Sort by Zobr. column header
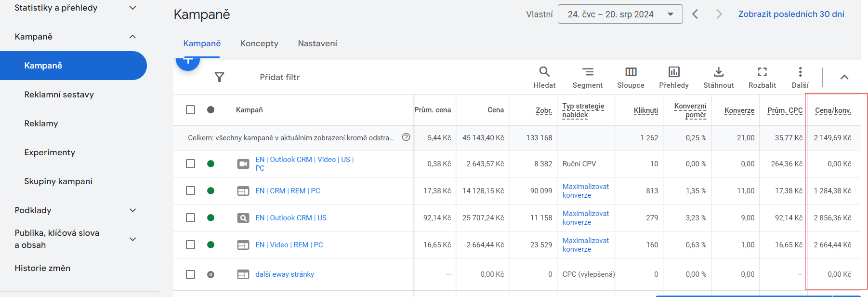The width and height of the screenshot is (868, 297). click(544, 110)
